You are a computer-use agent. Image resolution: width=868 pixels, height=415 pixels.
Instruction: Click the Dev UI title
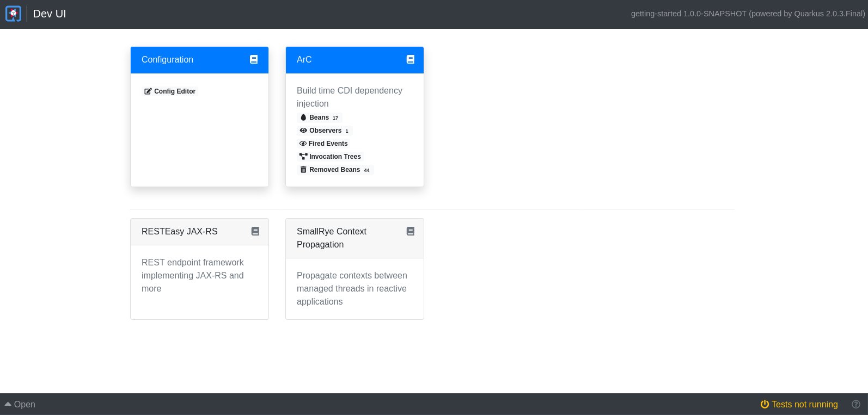pyautogui.click(x=50, y=14)
